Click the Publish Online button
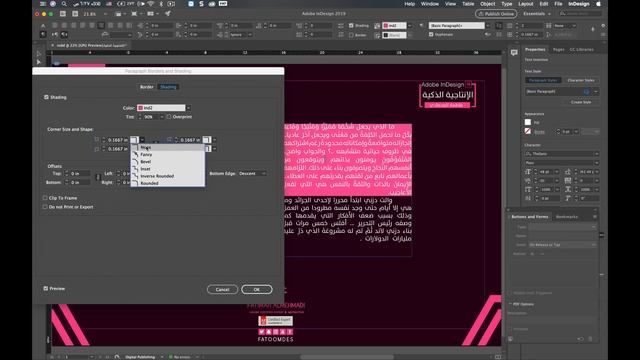640x360 pixels. coord(496,14)
